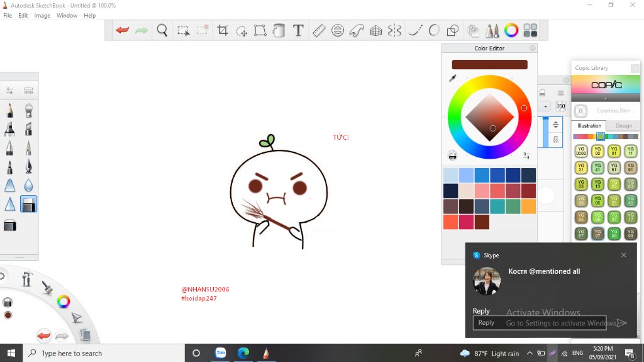Open the Color Editor from top toolbar
The width and height of the screenshot is (644, 362).
click(511, 30)
